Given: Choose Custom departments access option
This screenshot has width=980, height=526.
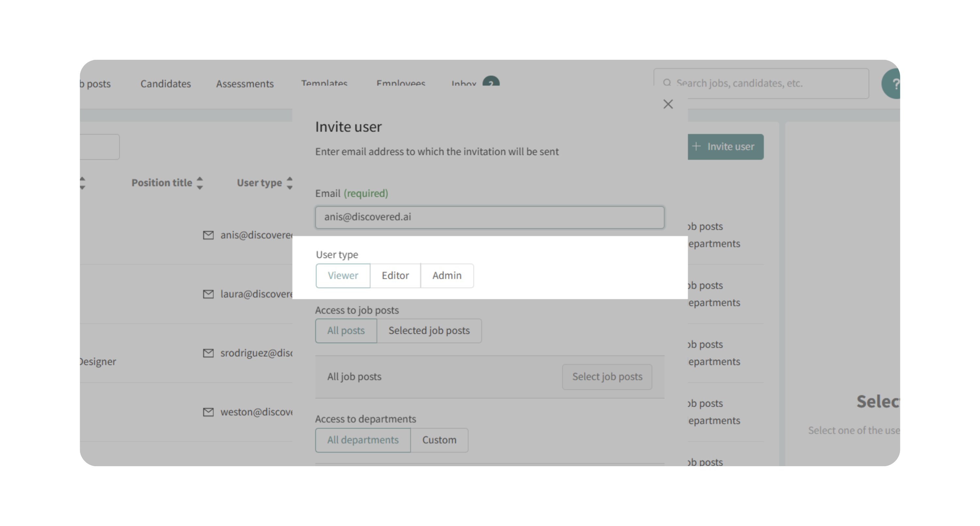Looking at the screenshot, I should click(x=439, y=440).
